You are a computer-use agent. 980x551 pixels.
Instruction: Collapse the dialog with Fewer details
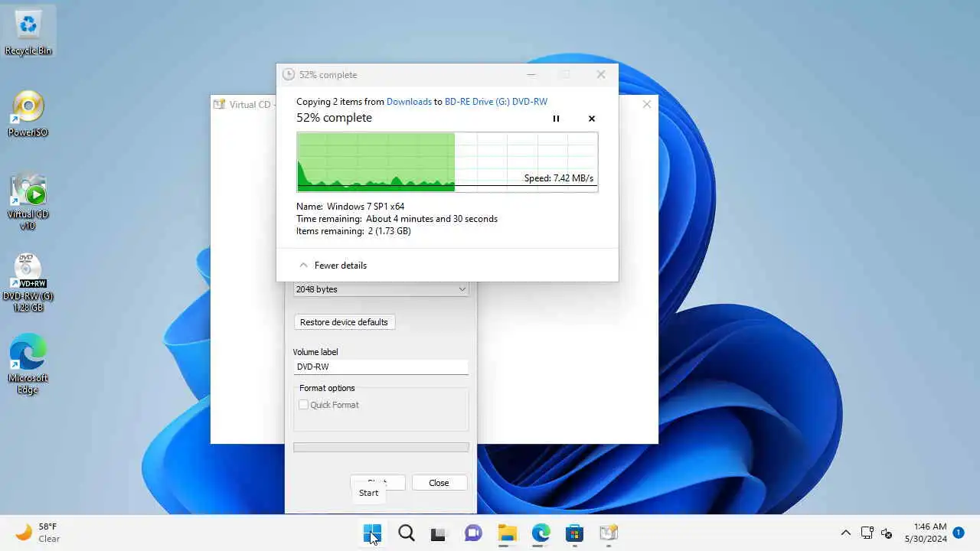click(x=333, y=266)
